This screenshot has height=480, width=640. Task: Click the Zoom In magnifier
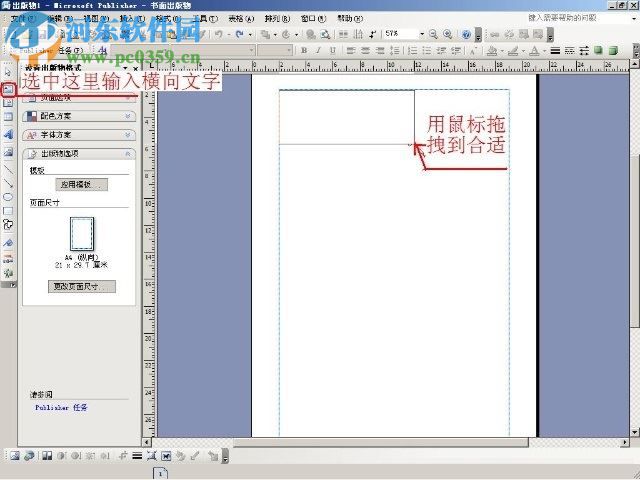pos(448,34)
